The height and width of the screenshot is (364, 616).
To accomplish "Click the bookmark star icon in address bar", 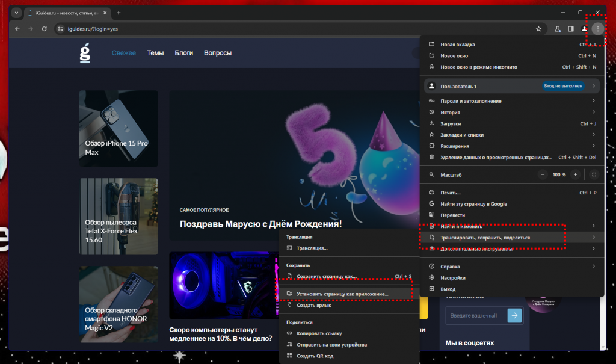I will pyautogui.click(x=538, y=29).
